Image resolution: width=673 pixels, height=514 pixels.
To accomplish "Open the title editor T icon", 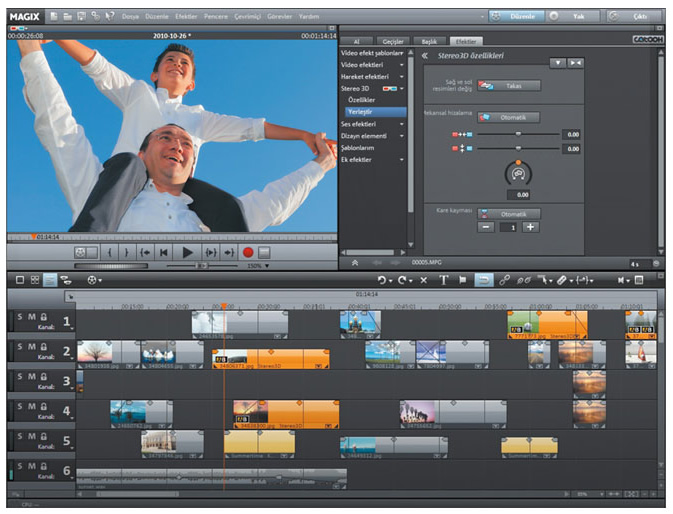I will coord(443,280).
